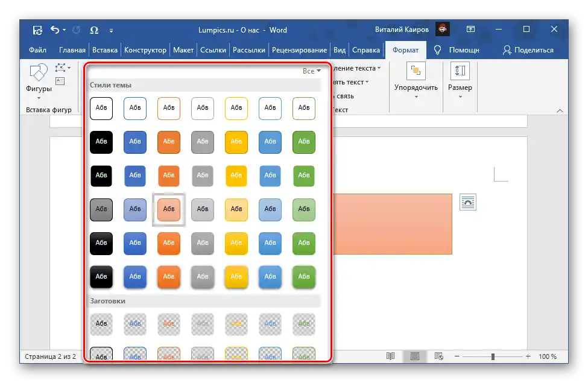Click the Undo arrow in quick access toolbar

(x=55, y=30)
